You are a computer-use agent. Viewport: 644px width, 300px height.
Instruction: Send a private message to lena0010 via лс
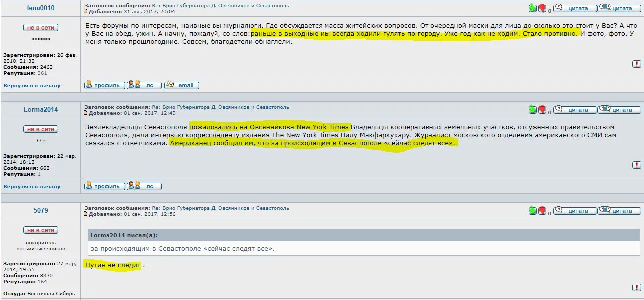coord(144,85)
